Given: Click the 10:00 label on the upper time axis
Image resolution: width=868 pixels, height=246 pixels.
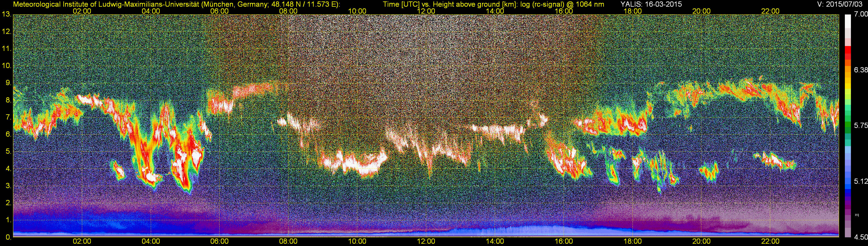Looking at the screenshot, I should (357, 11).
